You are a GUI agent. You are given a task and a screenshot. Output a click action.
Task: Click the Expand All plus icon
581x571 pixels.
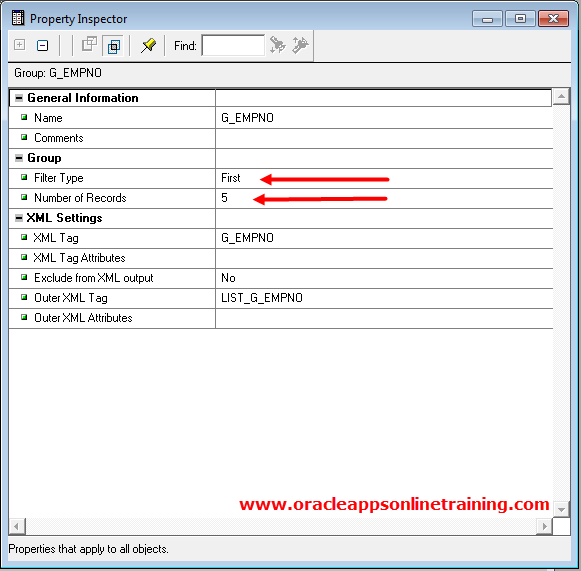pos(19,45)
